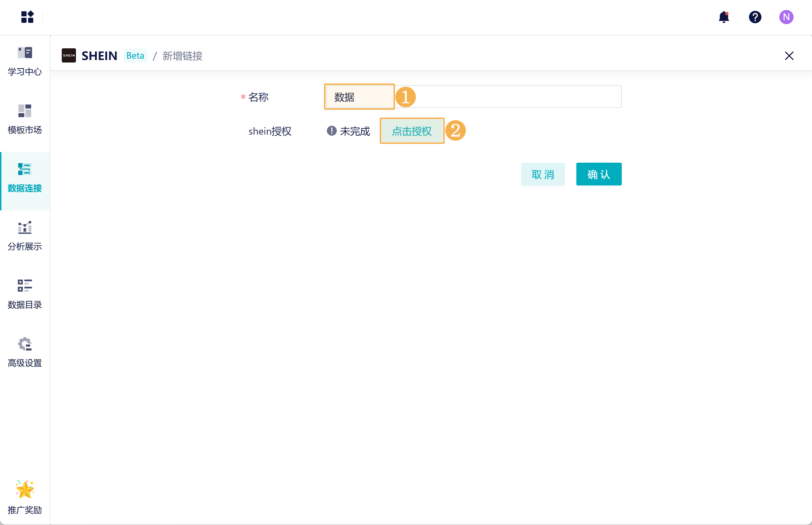Viewport: 812px width, 525px height.
Task: Select 数据连接 sidebar item
Action: pos(25,178)
